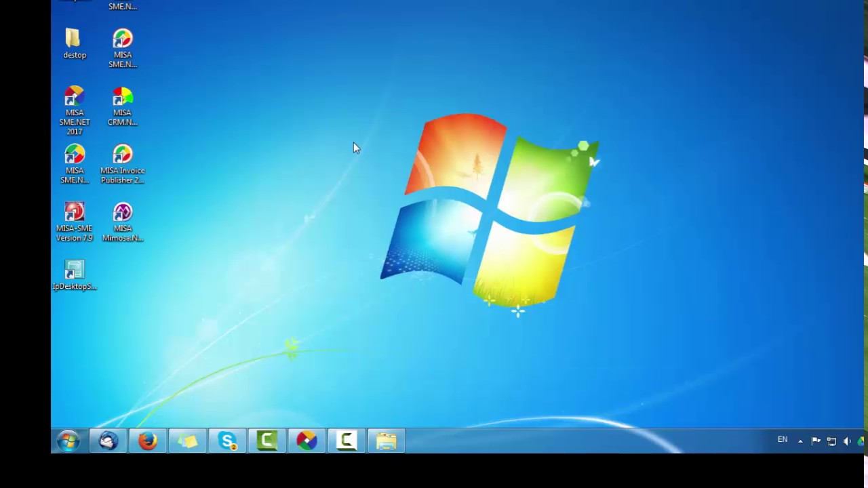
Task: Open the Windows Start menu orb
Action: pyautogui.click(x=68, y=441)
